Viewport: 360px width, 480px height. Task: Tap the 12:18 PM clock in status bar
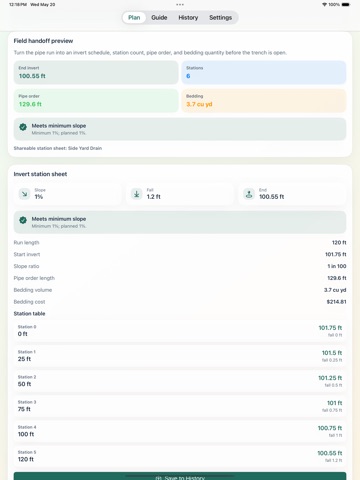click(18, 5)
